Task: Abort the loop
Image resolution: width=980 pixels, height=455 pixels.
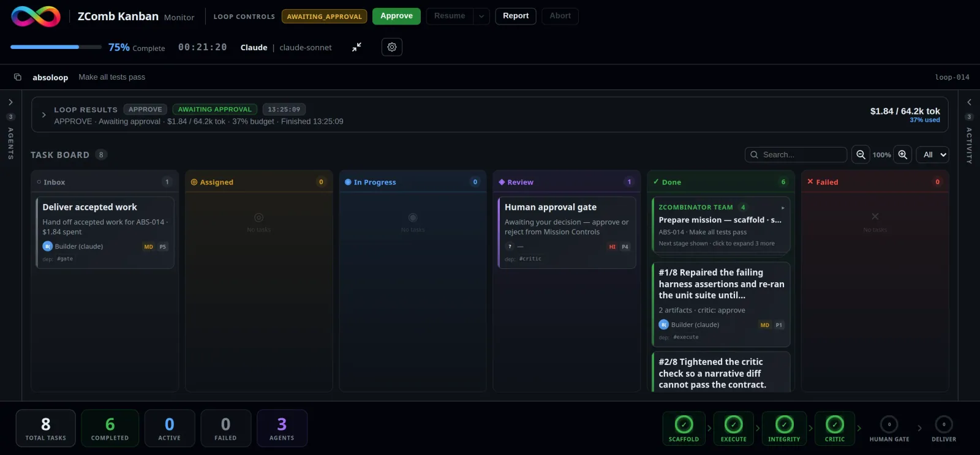Action: (560, 16)
